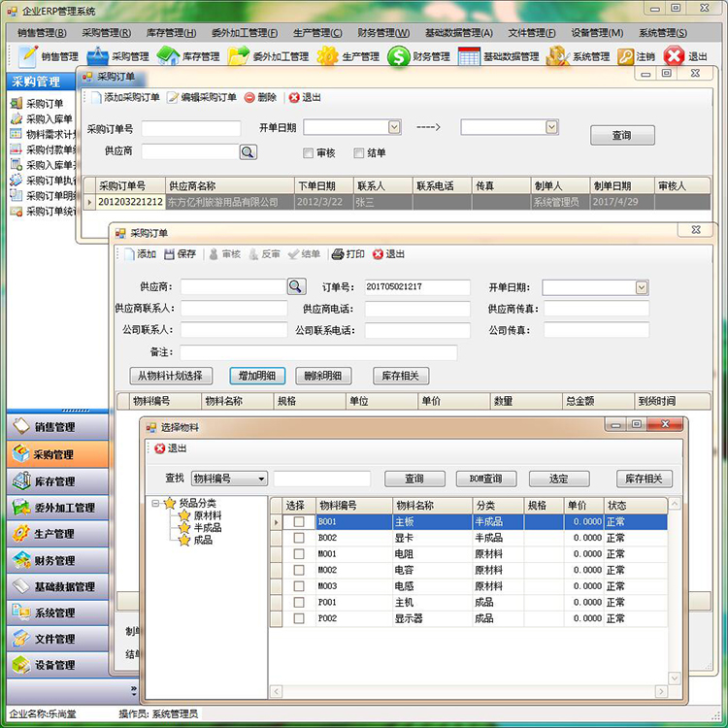
Task: Click 供应商 magnifier button in order form
Action: click(x=297, y=286)
